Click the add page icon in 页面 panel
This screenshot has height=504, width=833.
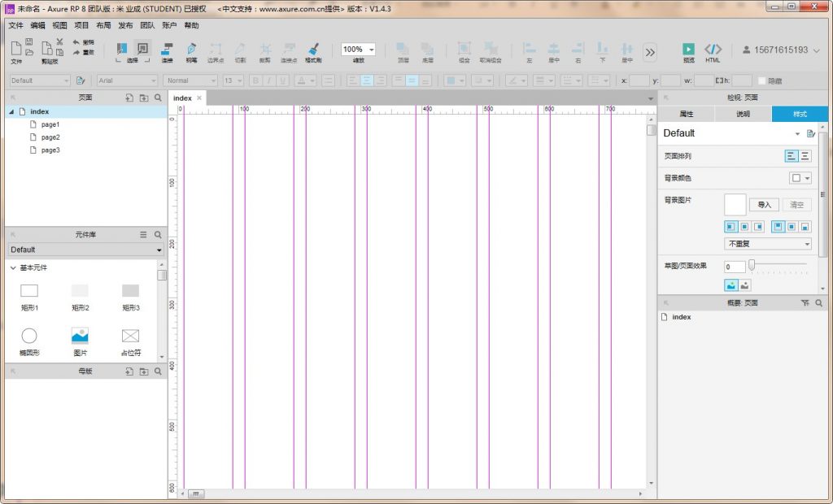pyautogui.click(x=129, y=98)
